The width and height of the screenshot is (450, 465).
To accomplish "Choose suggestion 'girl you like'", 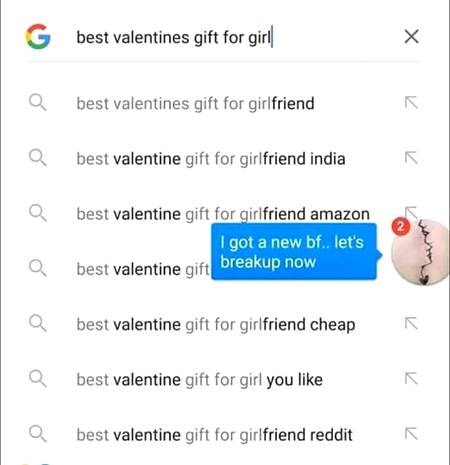I will [199, 380].
